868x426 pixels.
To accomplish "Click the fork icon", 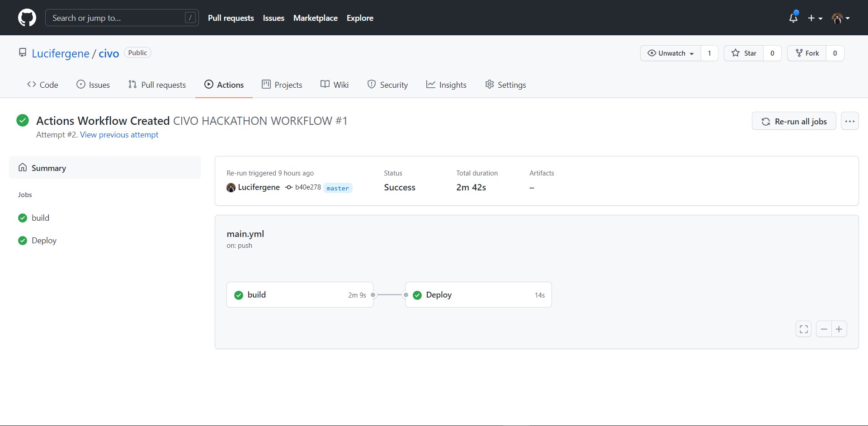I will 799,53.
